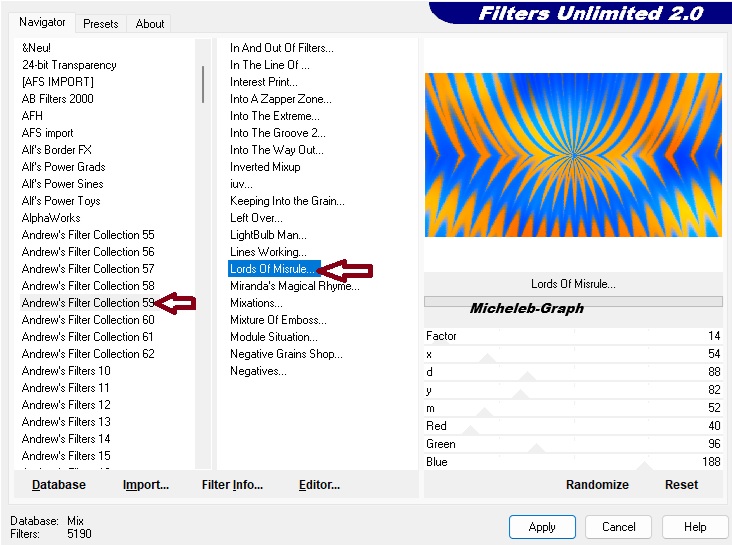Open Help for Filters Unlimited
732x545 pixels.
695,527
